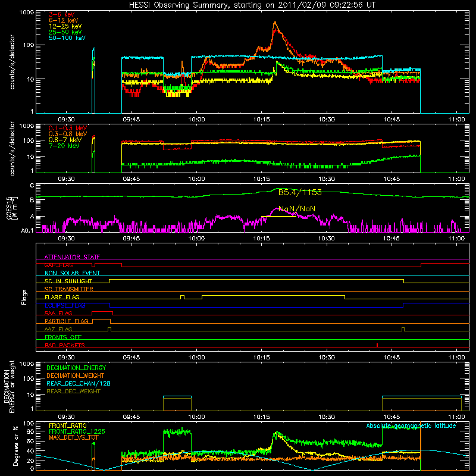476x476 pixels.
Task: Select the SAA_FLAG label
Action: pos(58,313)
